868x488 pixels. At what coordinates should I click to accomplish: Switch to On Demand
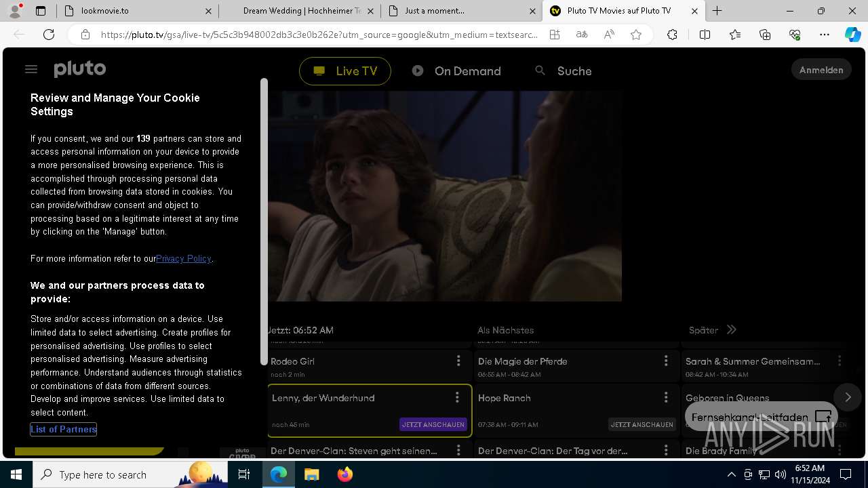coord(456,71)
